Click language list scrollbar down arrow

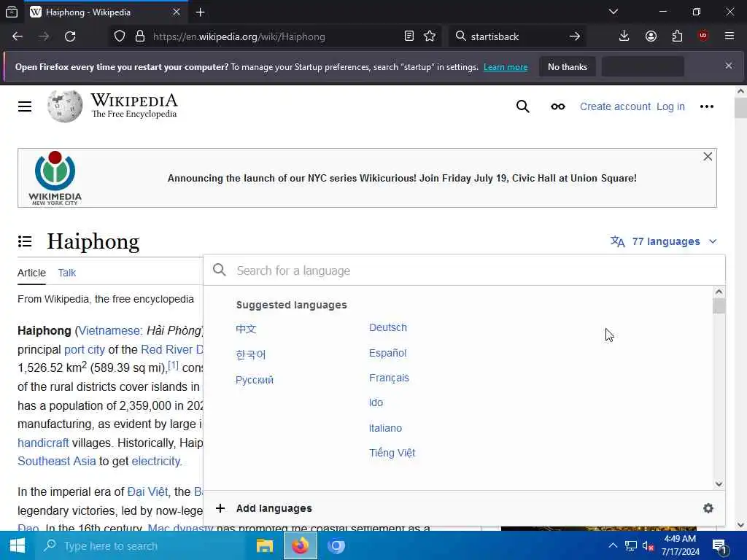pos(719,484)
